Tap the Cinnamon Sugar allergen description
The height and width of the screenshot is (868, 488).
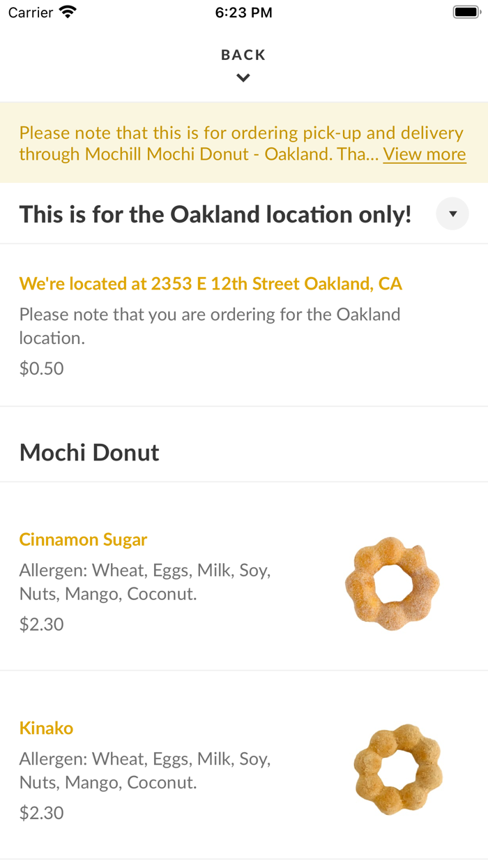[x=145, y=582]
